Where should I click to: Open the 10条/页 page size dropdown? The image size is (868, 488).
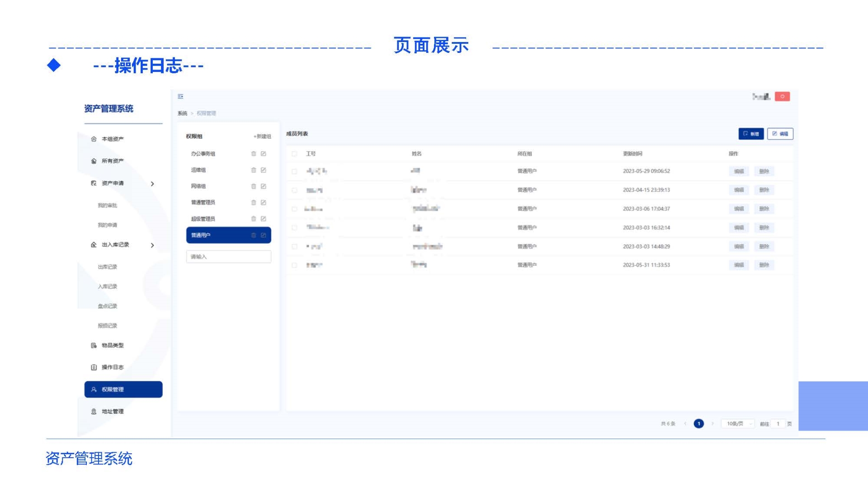pos(738,424)
